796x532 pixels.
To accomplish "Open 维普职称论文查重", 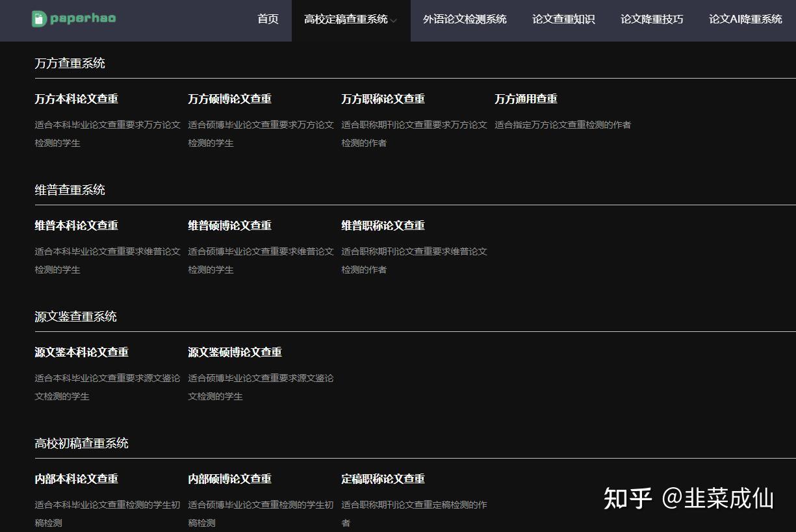I will (x=383, y=225).
